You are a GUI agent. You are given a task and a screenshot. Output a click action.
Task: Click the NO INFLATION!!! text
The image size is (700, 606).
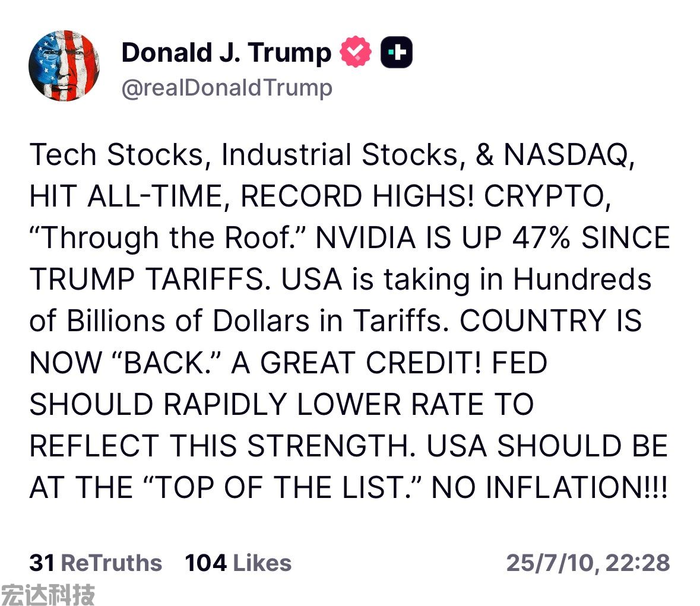(x=550, y=487)
